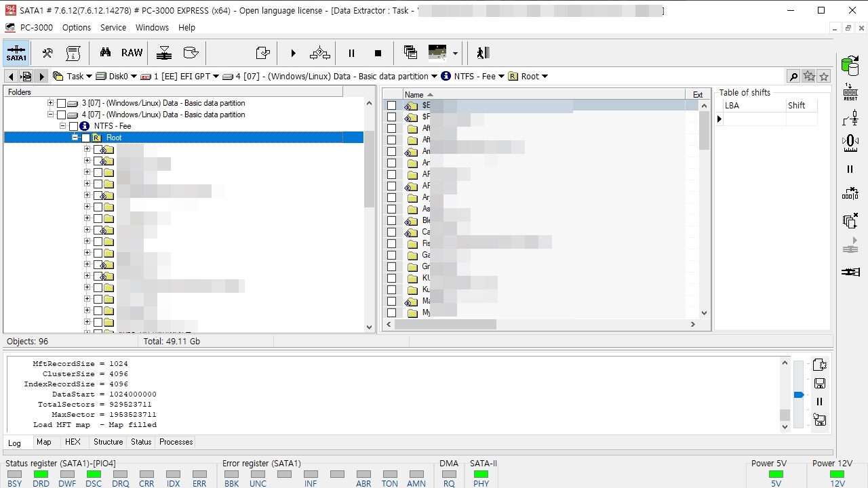
Task: Open the hammer and wrench tools icon
Action: click(47, 53)
